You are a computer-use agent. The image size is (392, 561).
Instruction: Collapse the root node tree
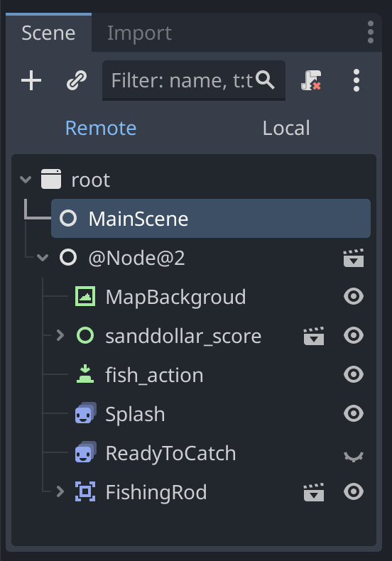26,179
